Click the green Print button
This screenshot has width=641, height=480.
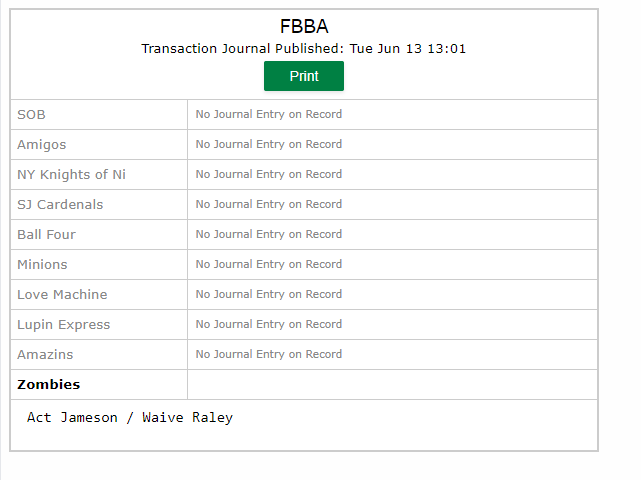304,76
